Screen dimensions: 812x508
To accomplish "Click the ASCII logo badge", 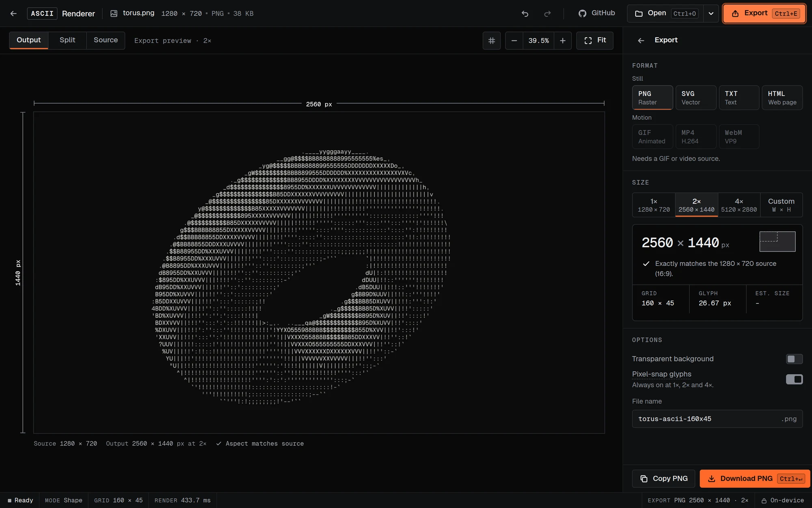I will 42,13.
